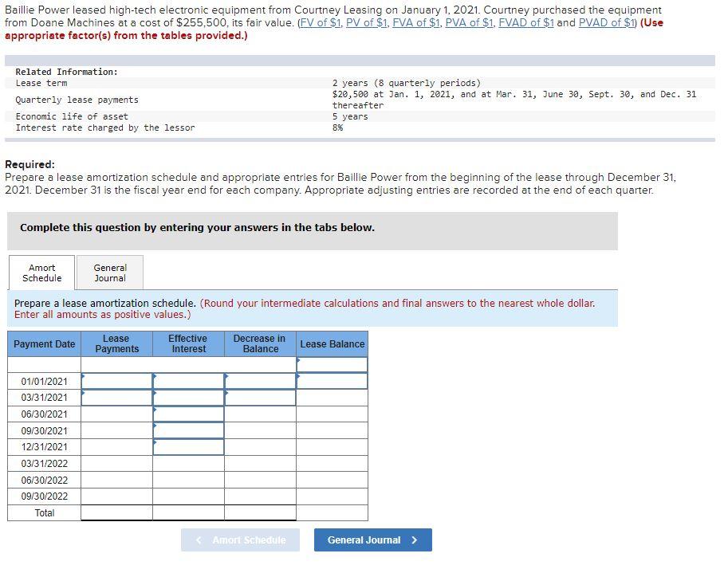Click Lease Payments cell for 06/30/2021

117,414
